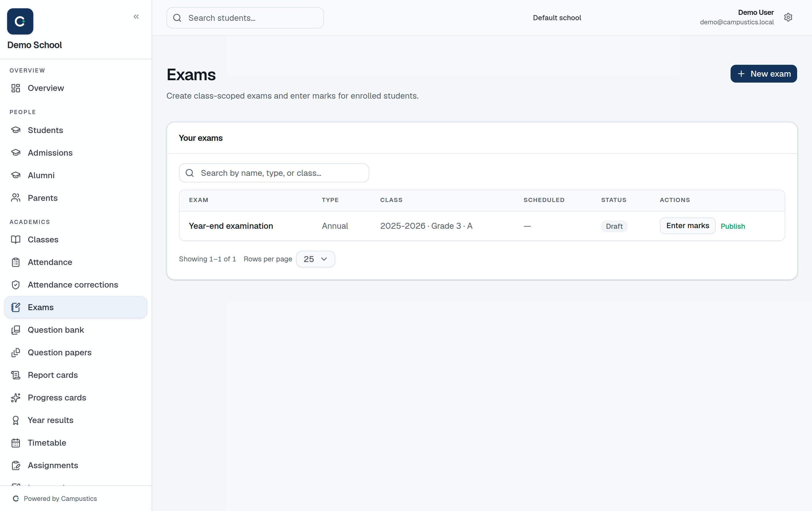The width and height of the screenshot is (812, 511).
Task: Click the Campustics logo icon
Action: 20,22
